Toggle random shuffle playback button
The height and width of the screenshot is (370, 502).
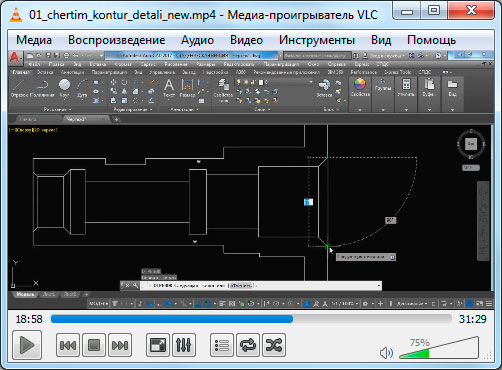tap(274, 345)
